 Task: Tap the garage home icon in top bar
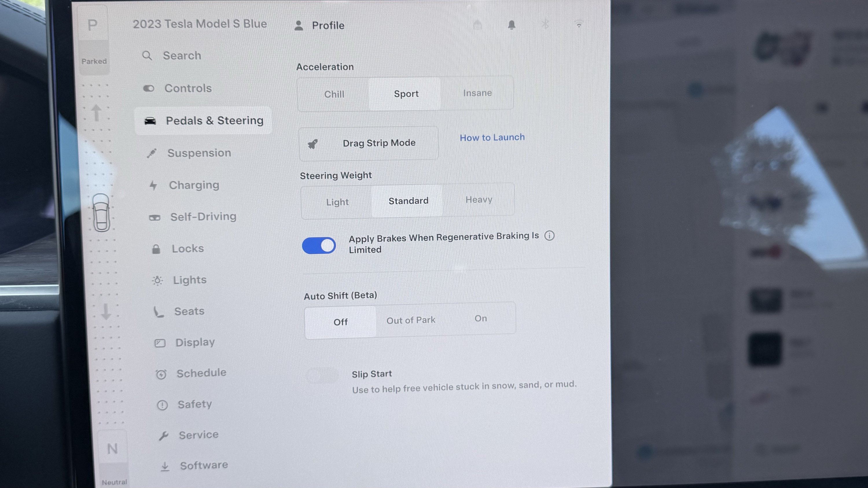point(477,25)
